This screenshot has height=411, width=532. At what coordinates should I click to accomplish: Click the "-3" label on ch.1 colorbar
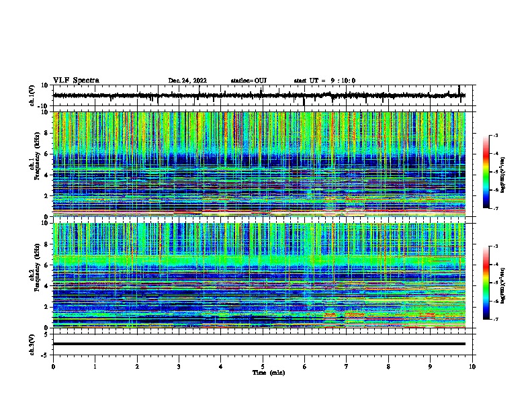495,135
